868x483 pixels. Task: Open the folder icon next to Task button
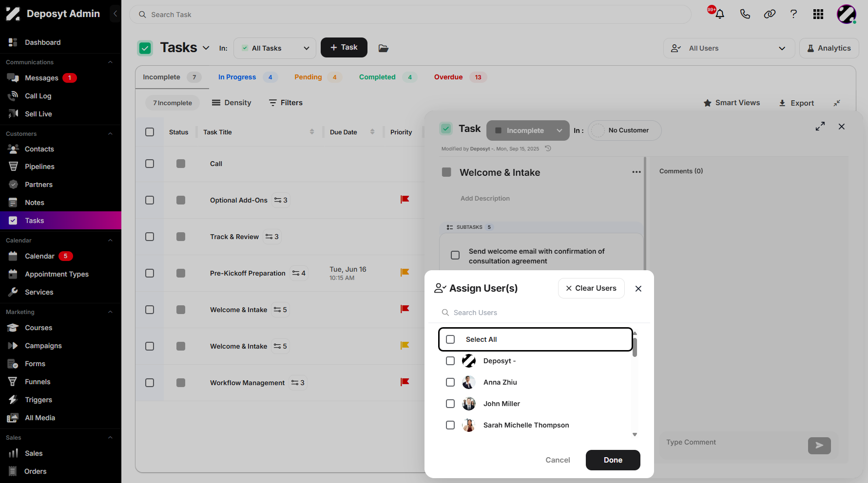(384, 48)
